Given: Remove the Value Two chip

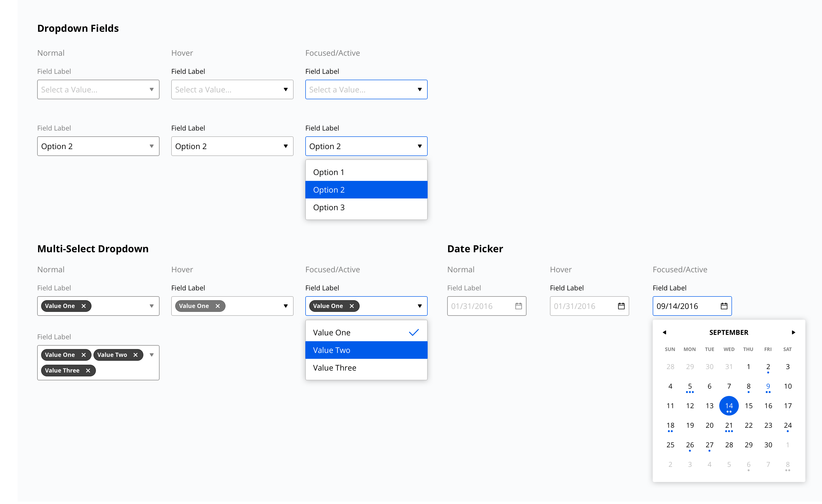Looking at the screenshot, I should point(136,355).
